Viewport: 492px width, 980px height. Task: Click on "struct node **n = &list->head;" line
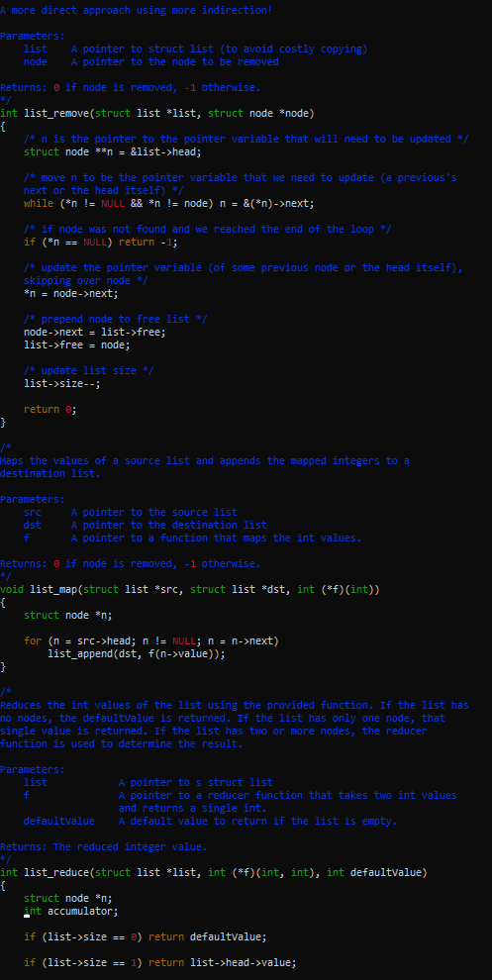113,151
